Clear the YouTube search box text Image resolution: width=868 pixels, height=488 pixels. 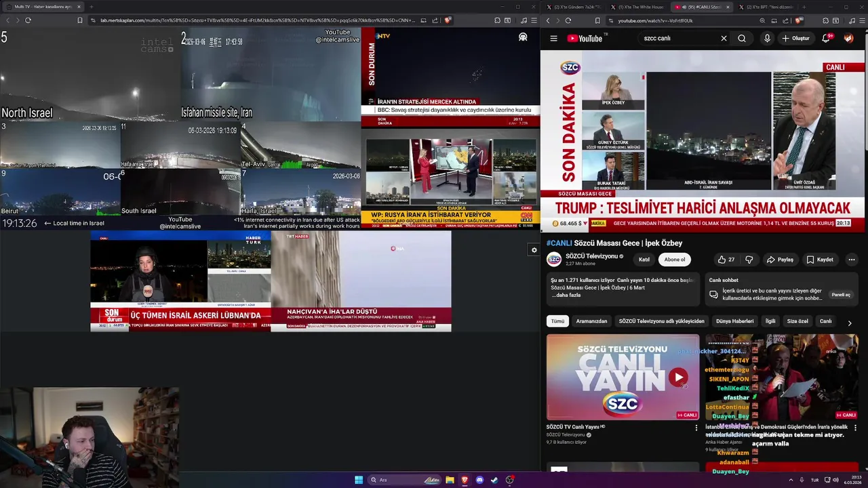tap(724, 39)
